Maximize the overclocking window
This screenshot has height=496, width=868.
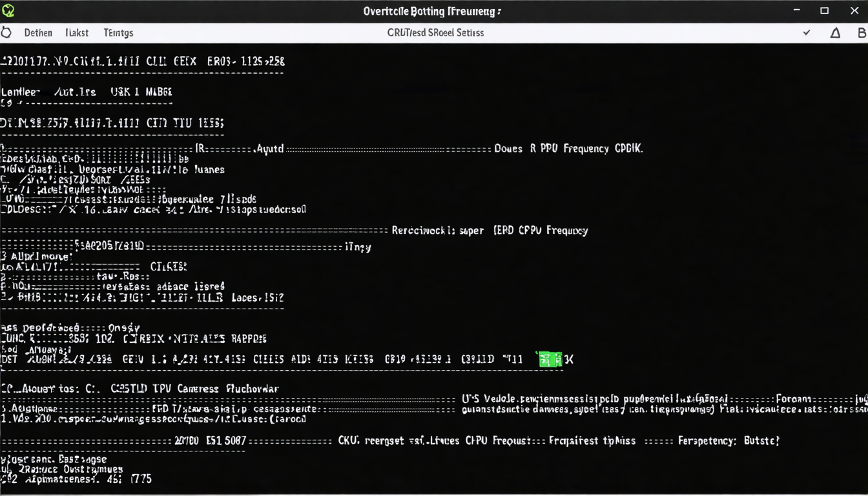point(825,10)
